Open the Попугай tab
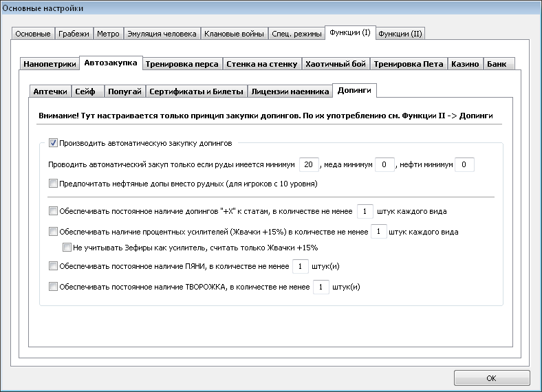Image resolution: width=542 pixels, height=392 pixels. click(124, 91)
